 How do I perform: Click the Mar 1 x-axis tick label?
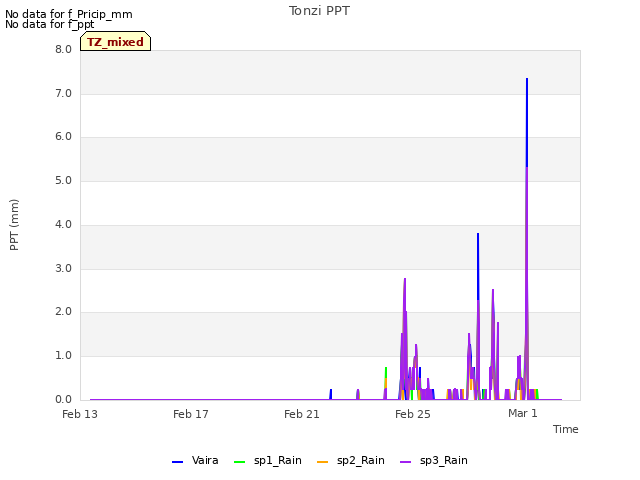click(x=522, y=413)
